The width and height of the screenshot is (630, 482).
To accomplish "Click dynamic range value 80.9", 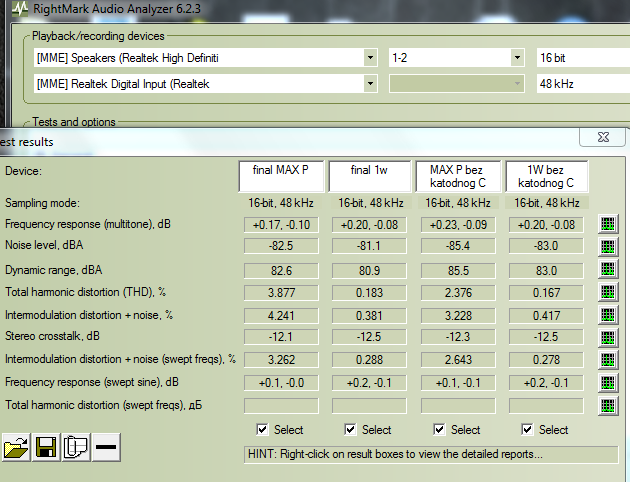I will click(x=369, y=271).
